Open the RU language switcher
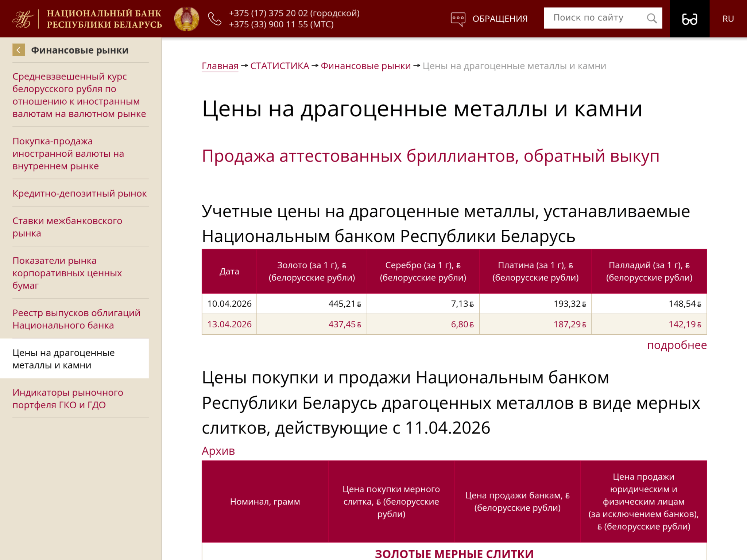Screen dimensions: 747x560 coord(728,19)
